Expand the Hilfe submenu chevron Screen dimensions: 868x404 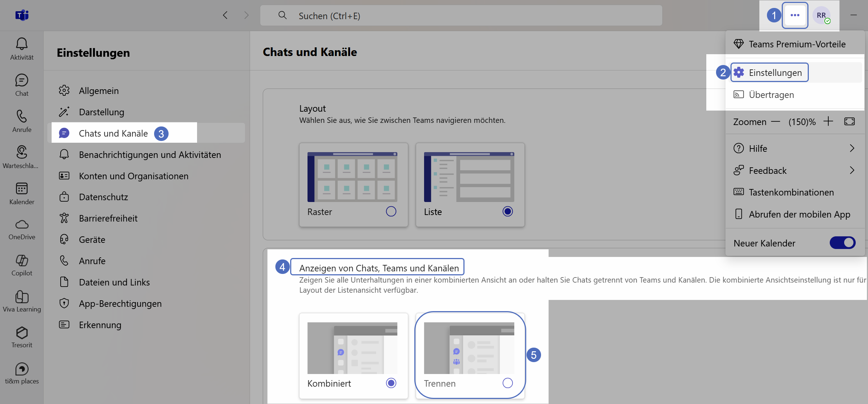(852, 148)
